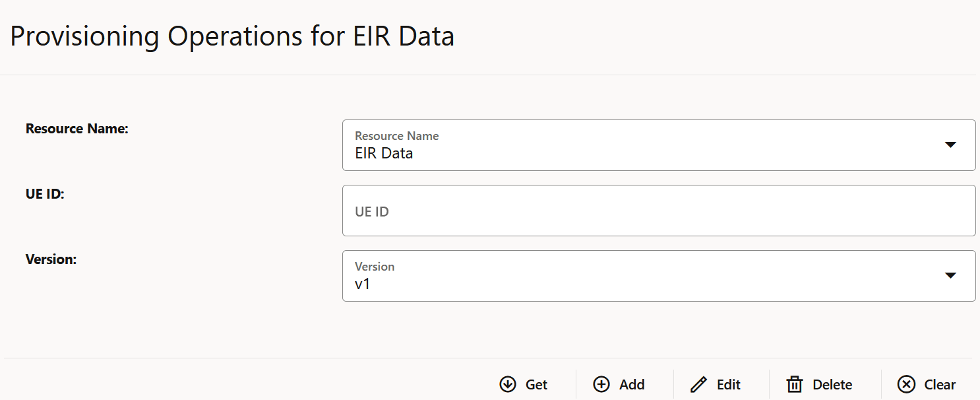The image size is (980, 400).
Task: Click the pencil icon for editing EIR data
Action: (699, 384)
